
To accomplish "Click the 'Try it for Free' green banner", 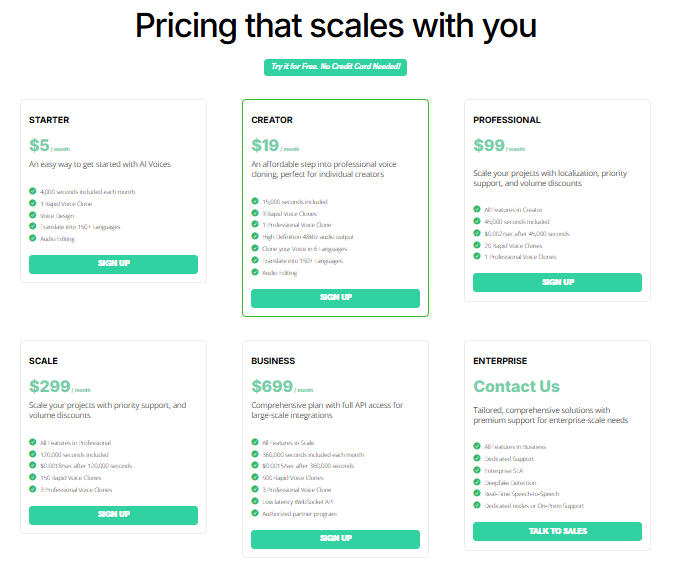I will click(x=335, y=67).
